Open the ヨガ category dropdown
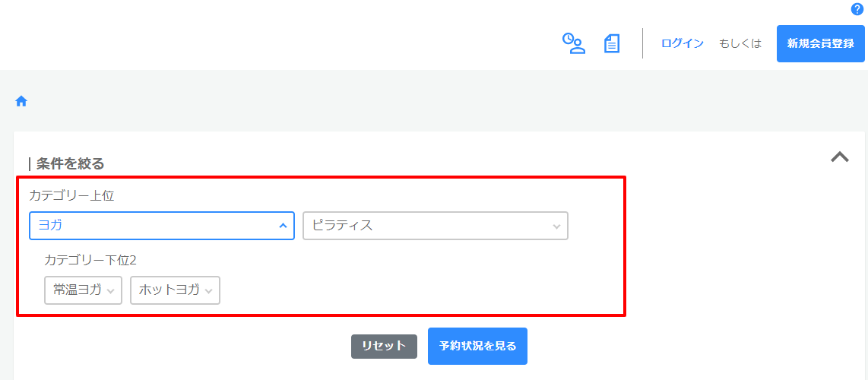The width and height of the screenshot is (868, 380). tap(161, 226)
